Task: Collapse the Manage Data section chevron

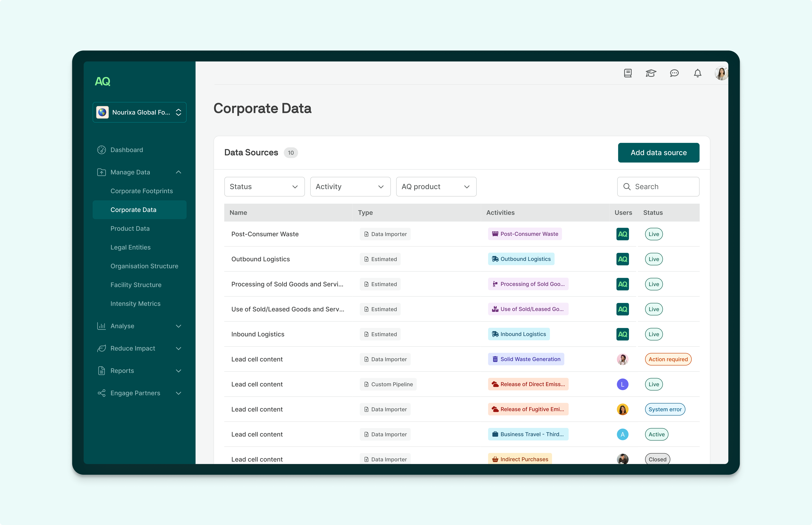Action: pos(178,172)
